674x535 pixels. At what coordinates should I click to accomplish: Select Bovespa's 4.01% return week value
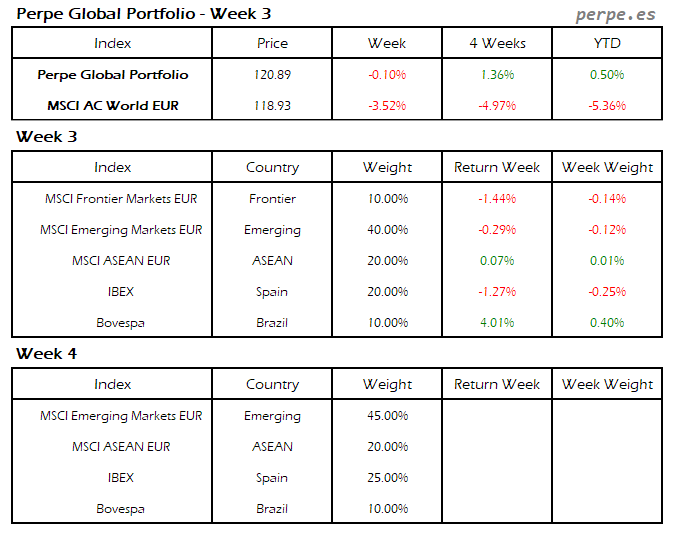[497, 323]
